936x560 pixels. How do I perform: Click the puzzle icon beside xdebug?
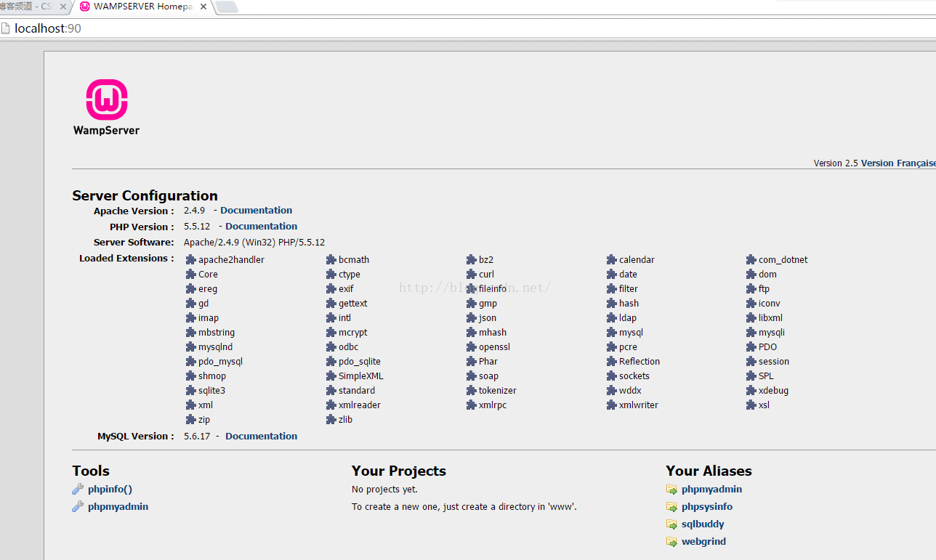751,390
